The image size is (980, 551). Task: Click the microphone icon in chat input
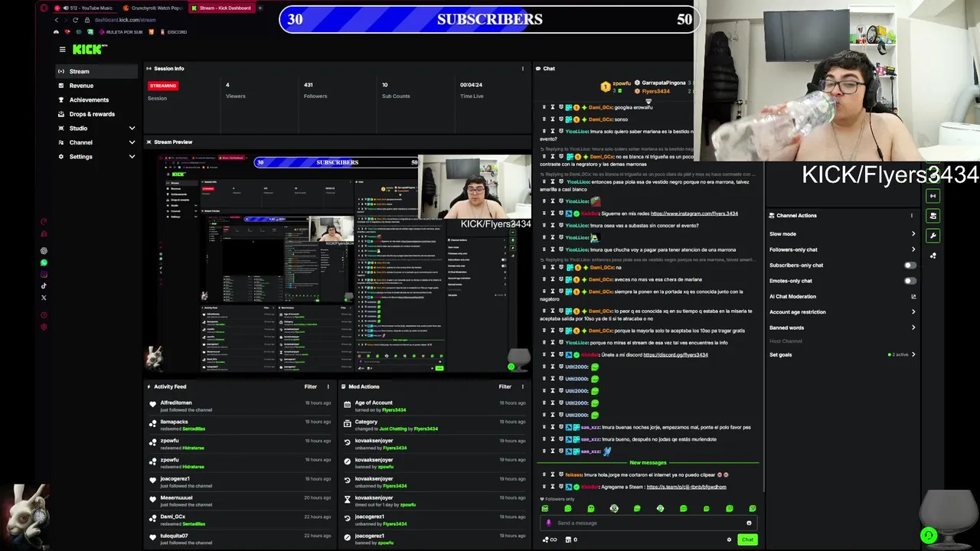pyautogui.click(x=548, y=523)
